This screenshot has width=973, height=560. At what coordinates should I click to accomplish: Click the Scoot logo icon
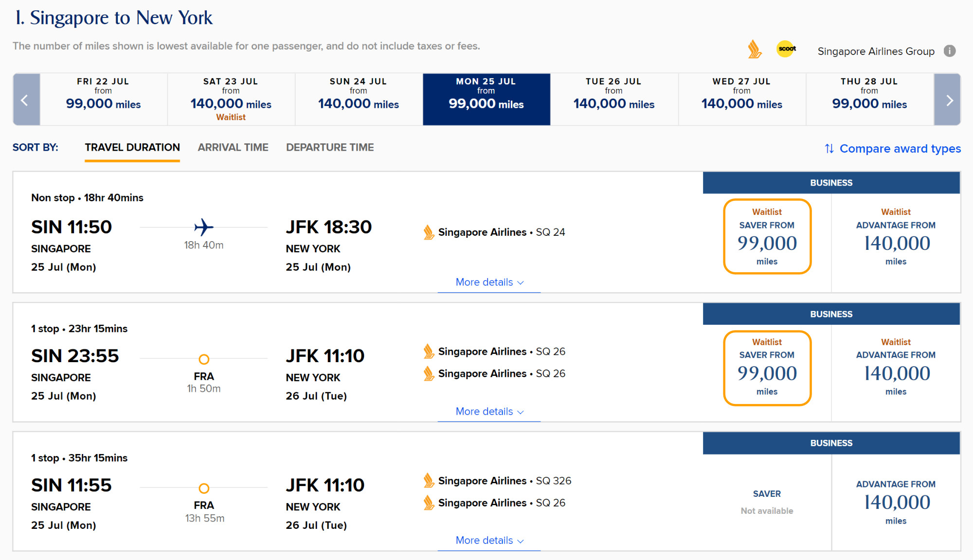pos(786,49)
